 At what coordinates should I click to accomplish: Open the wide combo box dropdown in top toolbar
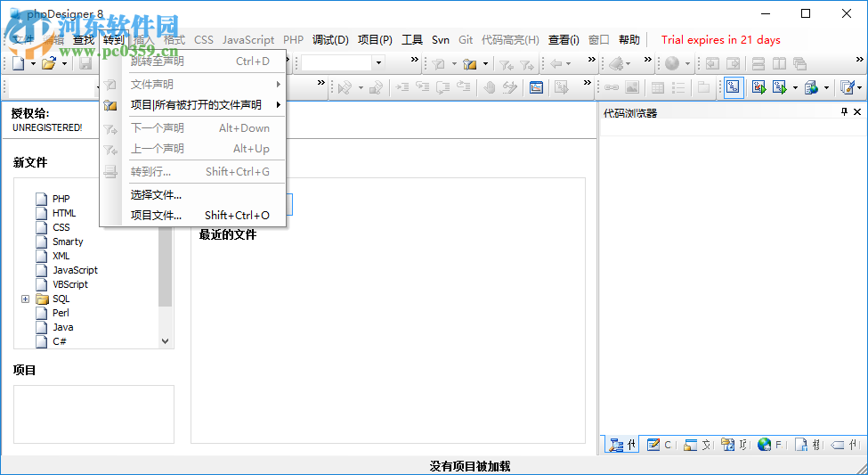[378, 62]
